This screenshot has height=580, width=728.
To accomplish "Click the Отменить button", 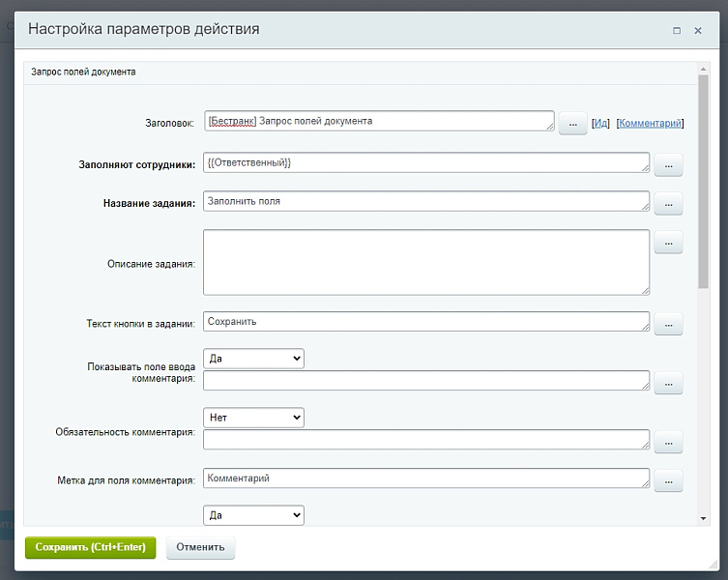I will click(200, 547).
